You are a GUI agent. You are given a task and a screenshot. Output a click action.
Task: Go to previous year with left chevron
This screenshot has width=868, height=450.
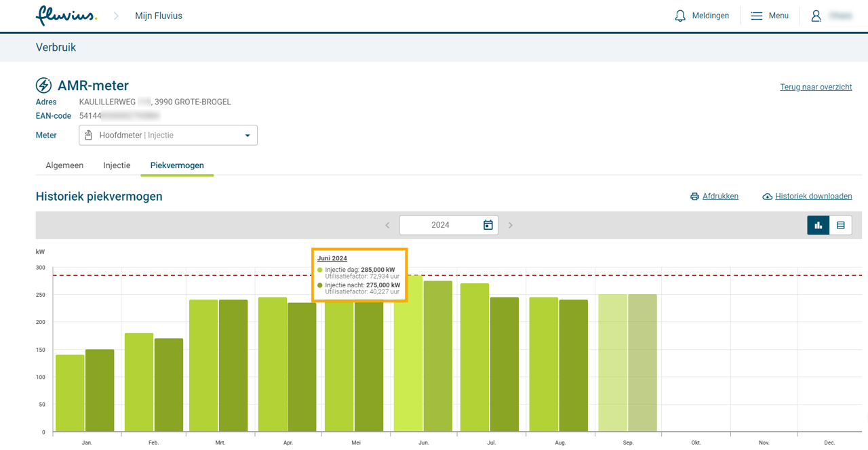tap(388, 225)
